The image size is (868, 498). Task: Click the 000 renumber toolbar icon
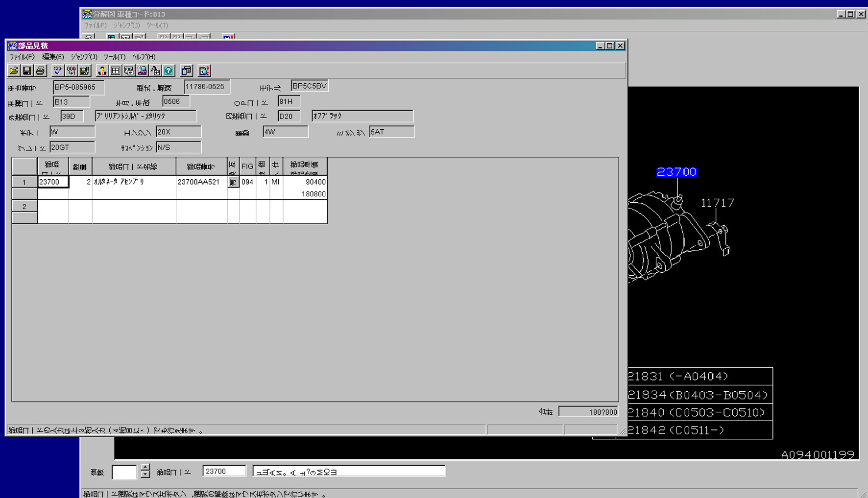[x=72, y=71]
